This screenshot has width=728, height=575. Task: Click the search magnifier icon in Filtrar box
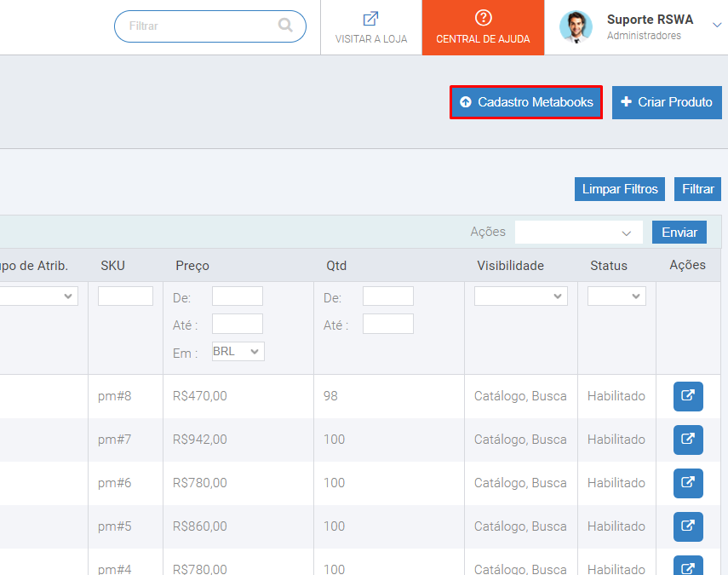tap(285, 26)
